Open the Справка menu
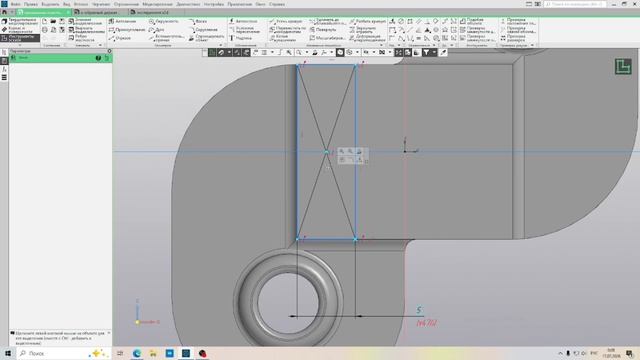Image resolution: width=640 pixels, height=360 pixels. [x=277, y=4]
